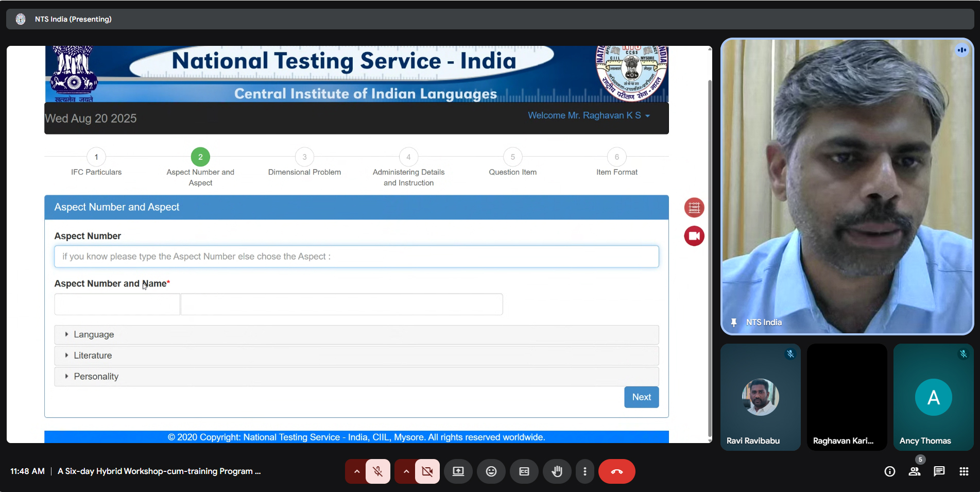Click the muted mic icon on Ravi Ravibabu tile
This screenshot has height=492, width=980.
pyautogui.click(x=790, y=354)
